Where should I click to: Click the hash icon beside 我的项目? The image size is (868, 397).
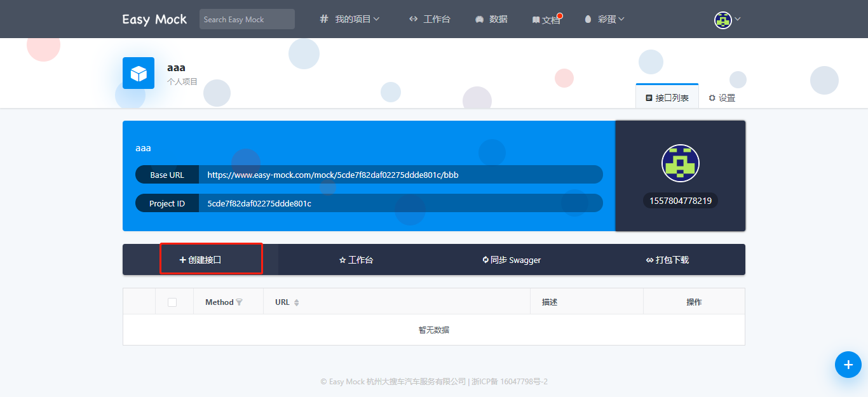(324, 19)
